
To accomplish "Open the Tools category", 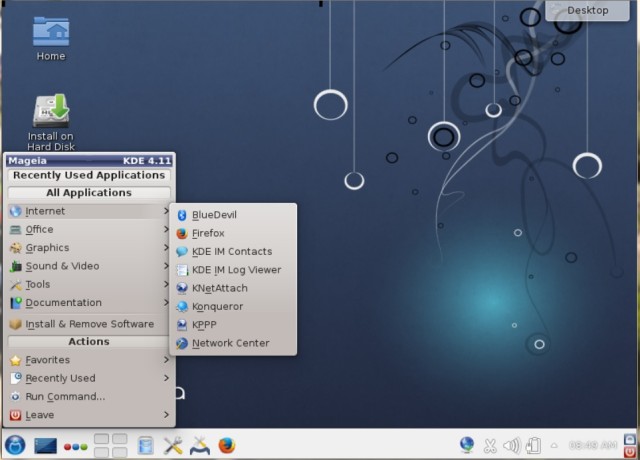I will click(x=89, y=284).
